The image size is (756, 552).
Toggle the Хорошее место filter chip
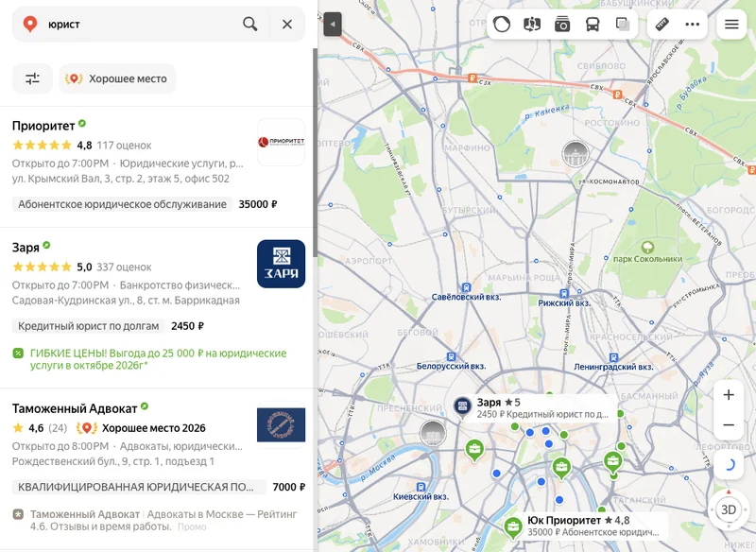click(x=117, y=78)
